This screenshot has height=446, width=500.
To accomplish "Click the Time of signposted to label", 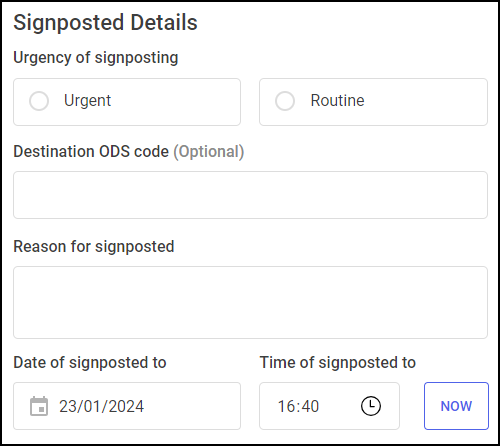I will [x=338, y=363].
